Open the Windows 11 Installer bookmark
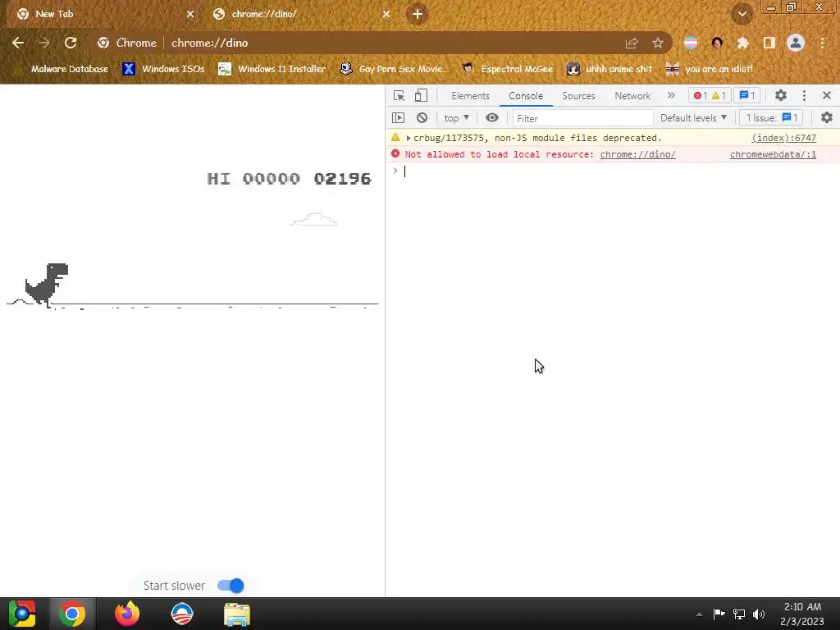840x630 pixels. pyautogui.click(x=272, y=69)
